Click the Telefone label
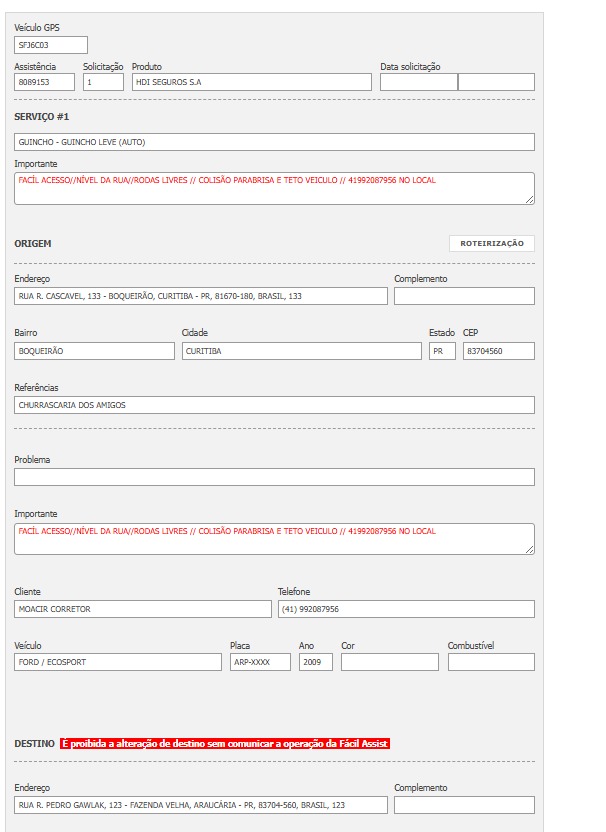Viewport: 606px width, 832px height. (294, 592)
